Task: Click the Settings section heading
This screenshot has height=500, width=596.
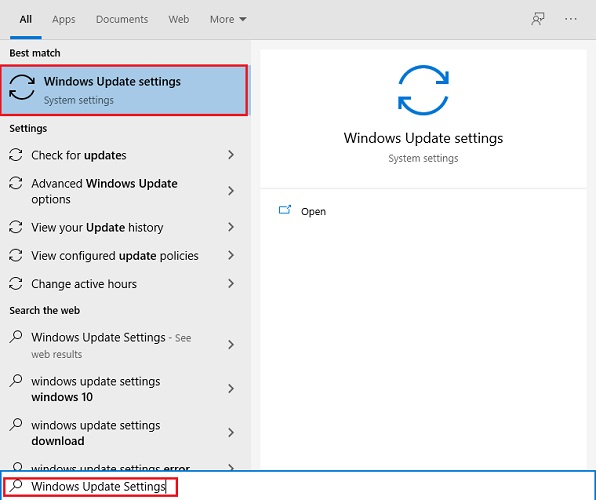Action: (x=28, y=128)
